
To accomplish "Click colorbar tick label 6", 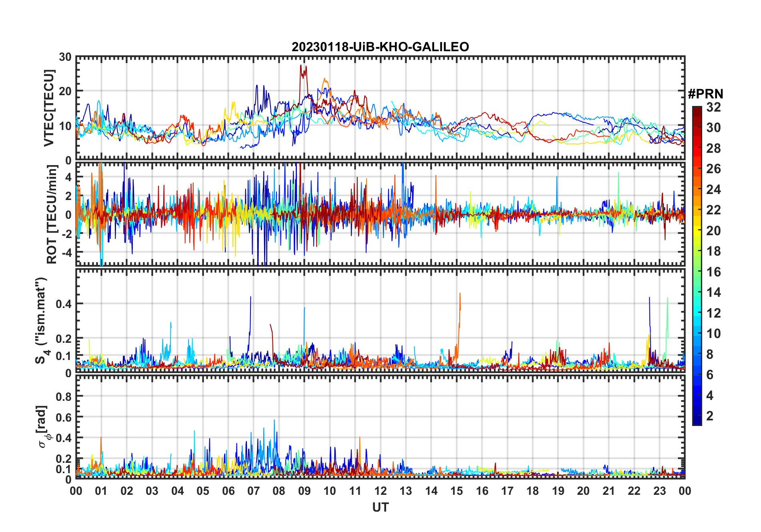I will point(710,375).
